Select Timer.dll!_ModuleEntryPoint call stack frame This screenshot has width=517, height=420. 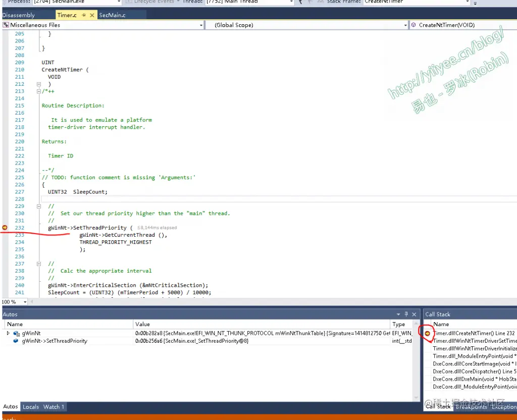point(475,356)
